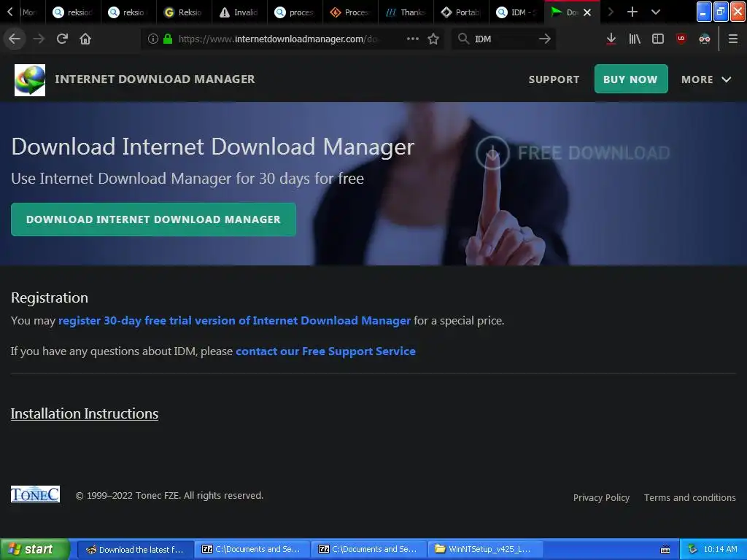Open the Privacy Policy link
The image size is (747, 560).
[601, 497]
